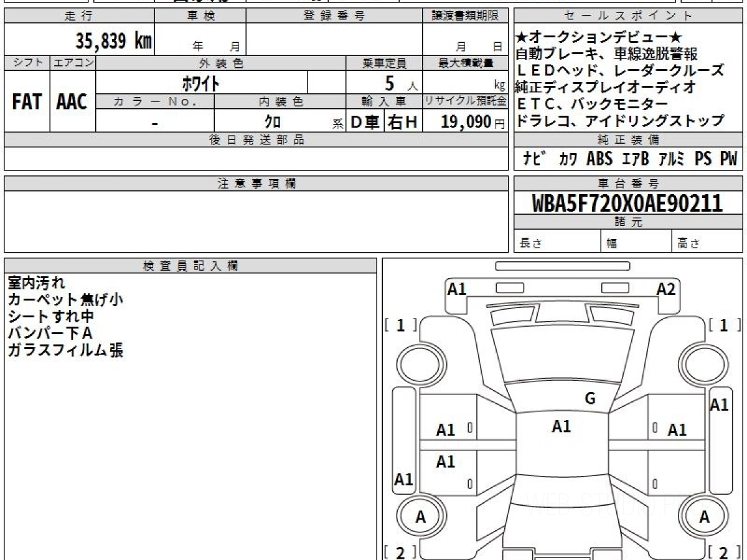Click the FAT shift type value

(x=27, y=102)
